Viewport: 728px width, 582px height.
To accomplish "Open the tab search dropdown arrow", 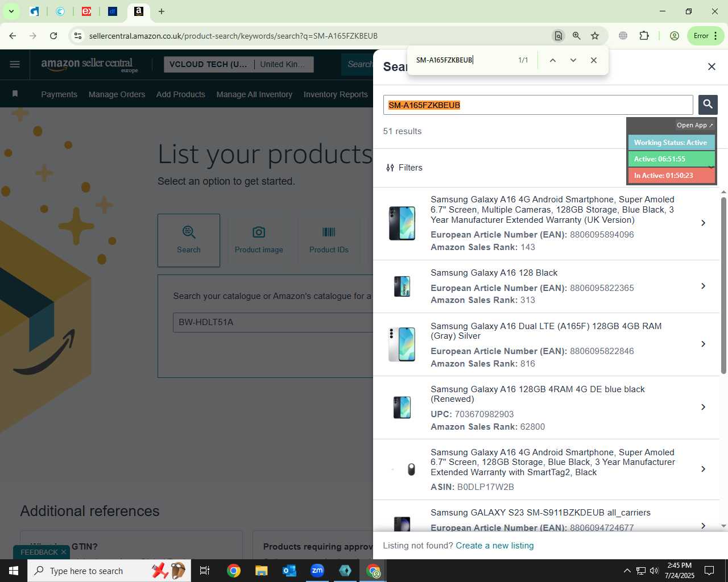I will coord(11,11).
